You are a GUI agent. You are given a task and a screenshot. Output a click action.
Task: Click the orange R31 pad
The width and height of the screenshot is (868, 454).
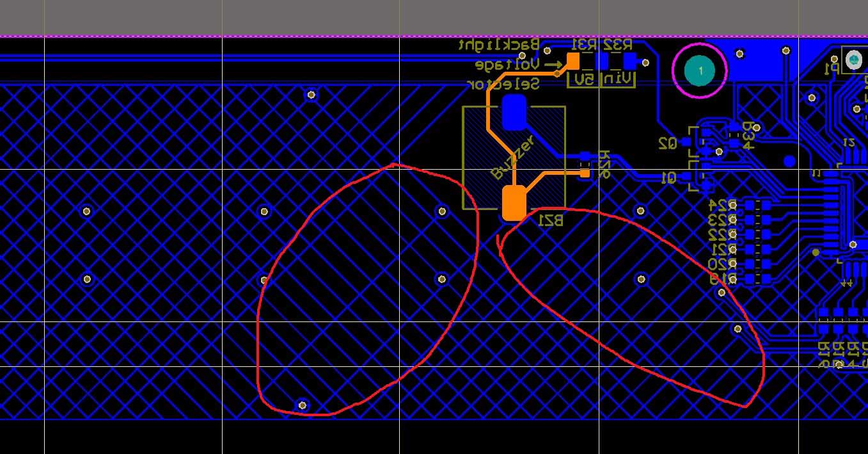coord(573,61)
